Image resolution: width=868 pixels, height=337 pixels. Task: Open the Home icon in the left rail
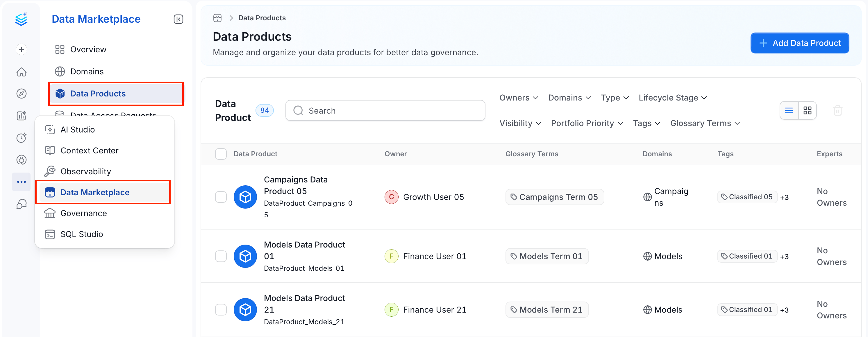[x=21, y=72]
